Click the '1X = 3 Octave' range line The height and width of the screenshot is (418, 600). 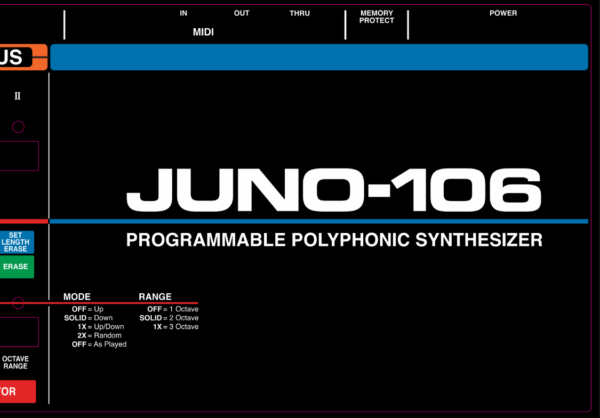pyautogui.click(x=176, y=327)
